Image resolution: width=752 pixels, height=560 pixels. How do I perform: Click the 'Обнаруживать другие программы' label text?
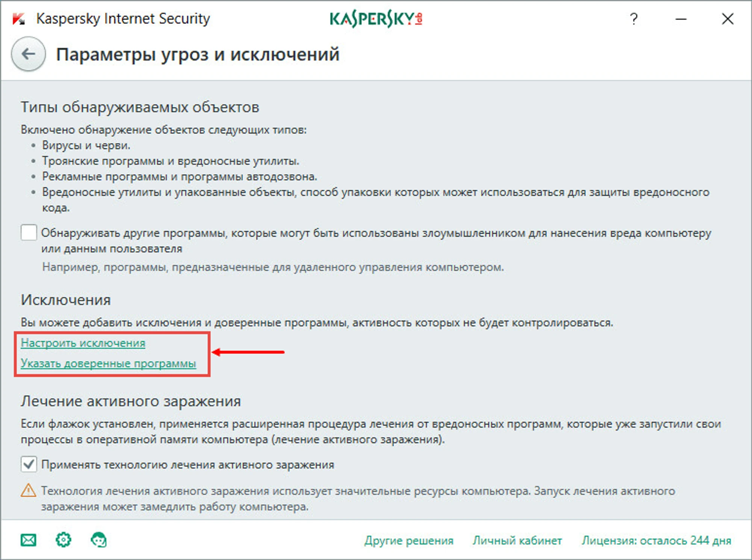[x=376, y=233]
